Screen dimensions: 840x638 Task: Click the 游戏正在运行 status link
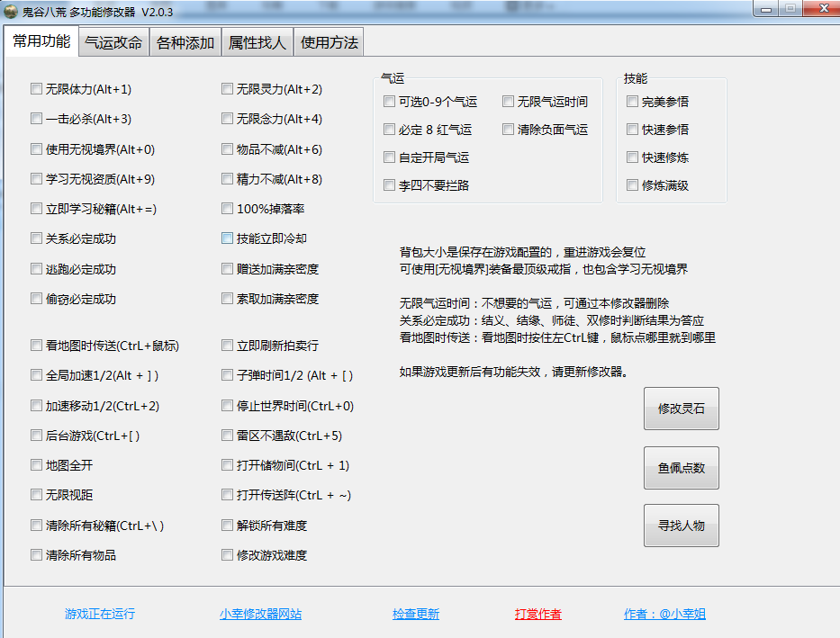(100, 614)
